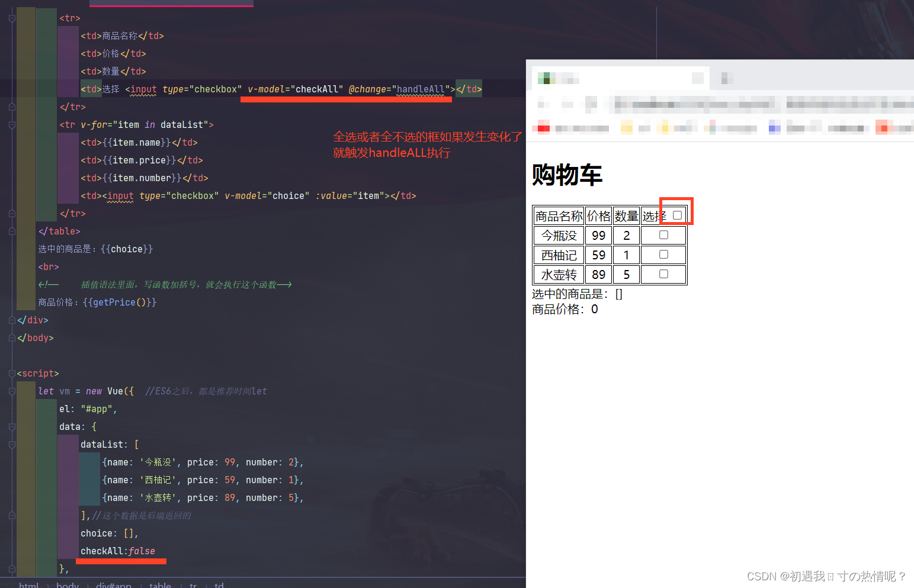
Task: Click the 西柚记 name cell
Action: 559,255
